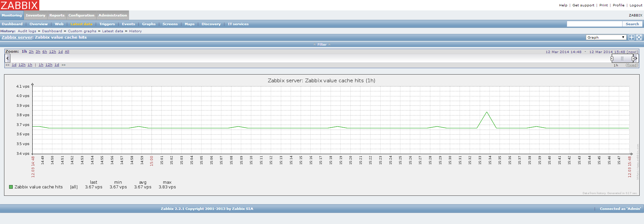Open the Graph view type dropdown
Image resolution: width=644 pixels, height=224 pixels.
point(606,37)
